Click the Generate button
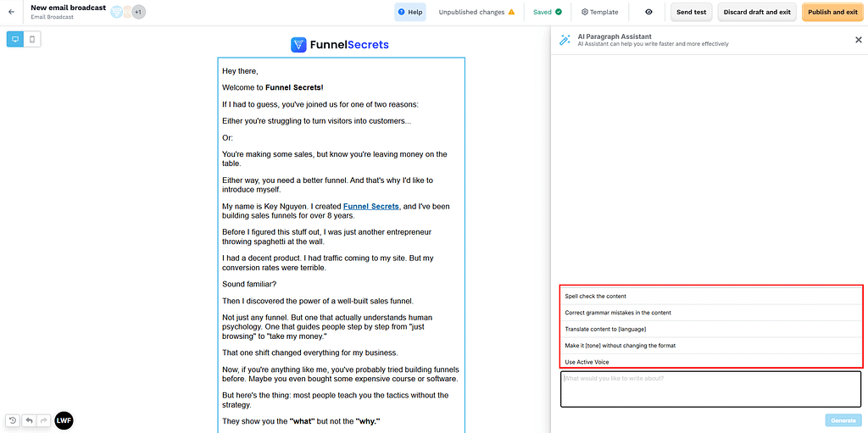Image resolution: width=868 pixels, height=433 pixels. 843,420
